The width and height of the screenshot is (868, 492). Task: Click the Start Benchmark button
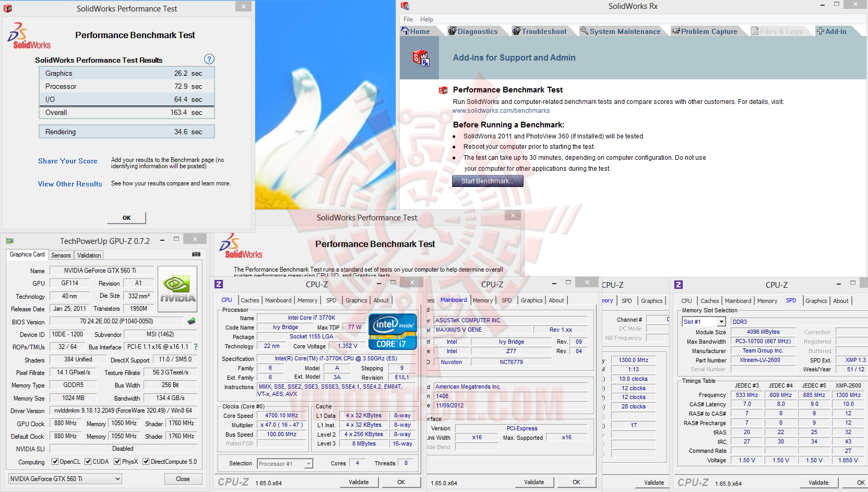pos(487,181)
